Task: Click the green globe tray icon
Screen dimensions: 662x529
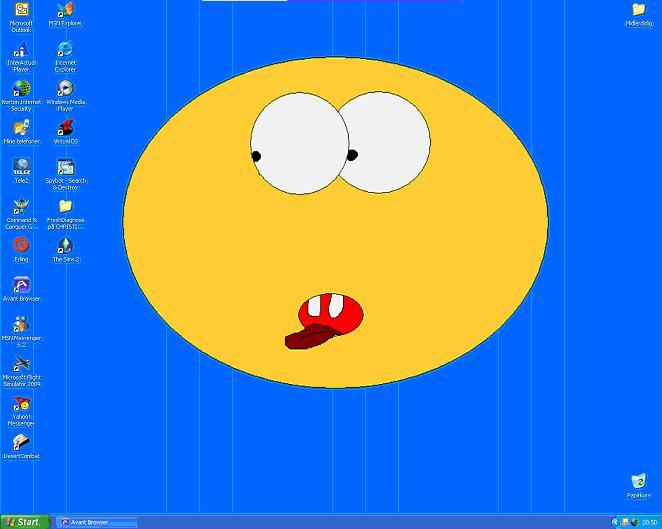Action: (635, 523)
